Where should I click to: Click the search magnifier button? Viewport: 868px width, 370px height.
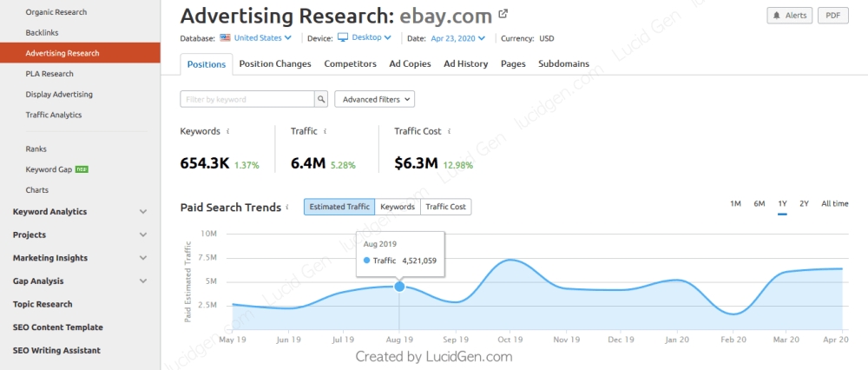[321, 99]
